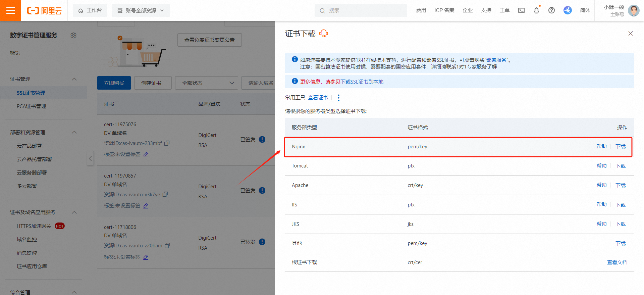Click the status info icon for cert-11975076
The image size is (644, 295).
[262, 139]
